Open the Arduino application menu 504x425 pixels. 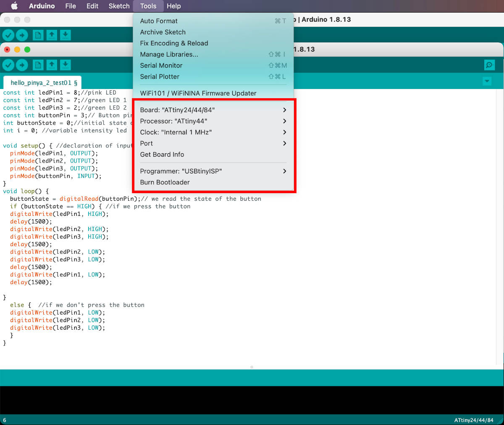42,6
